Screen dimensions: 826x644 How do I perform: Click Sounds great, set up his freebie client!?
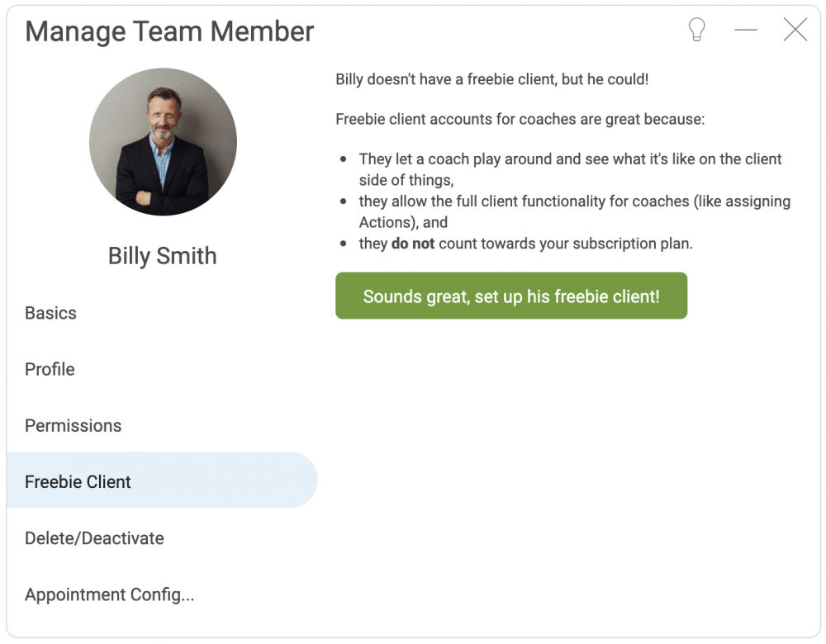click(511, 296)
